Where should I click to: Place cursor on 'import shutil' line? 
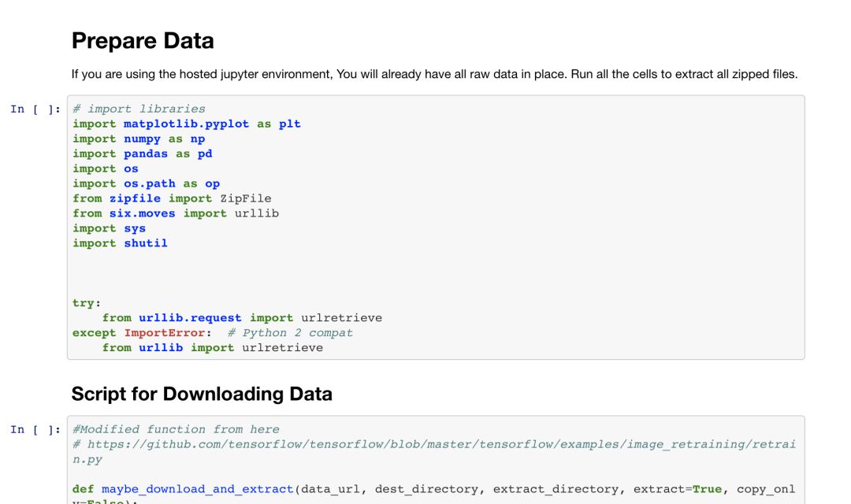[120, 243]
